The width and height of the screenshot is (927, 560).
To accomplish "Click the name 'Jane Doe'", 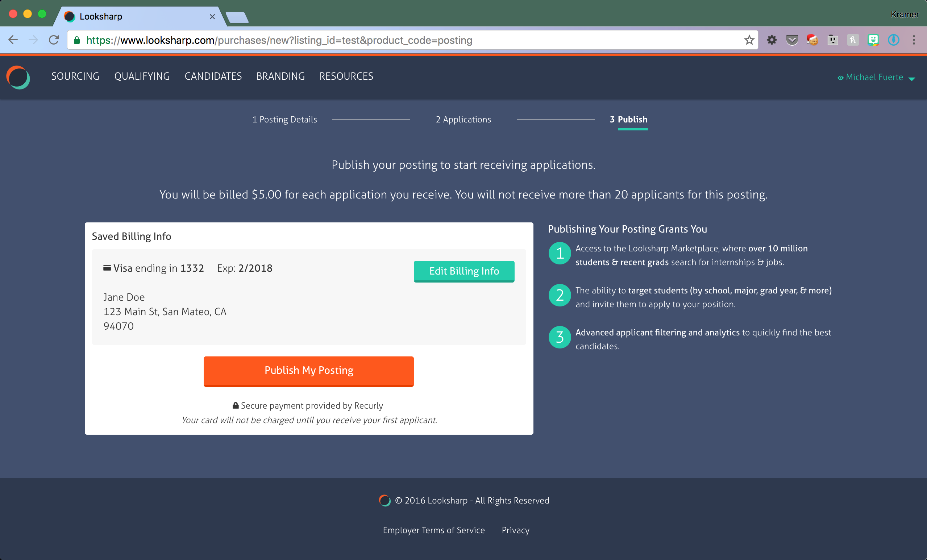I will click(124, 297).
